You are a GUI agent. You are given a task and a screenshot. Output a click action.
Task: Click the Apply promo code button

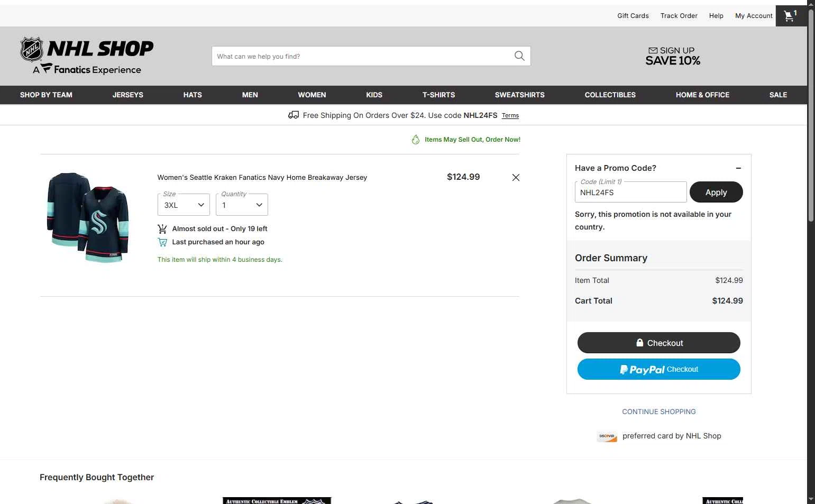(716, 192)
